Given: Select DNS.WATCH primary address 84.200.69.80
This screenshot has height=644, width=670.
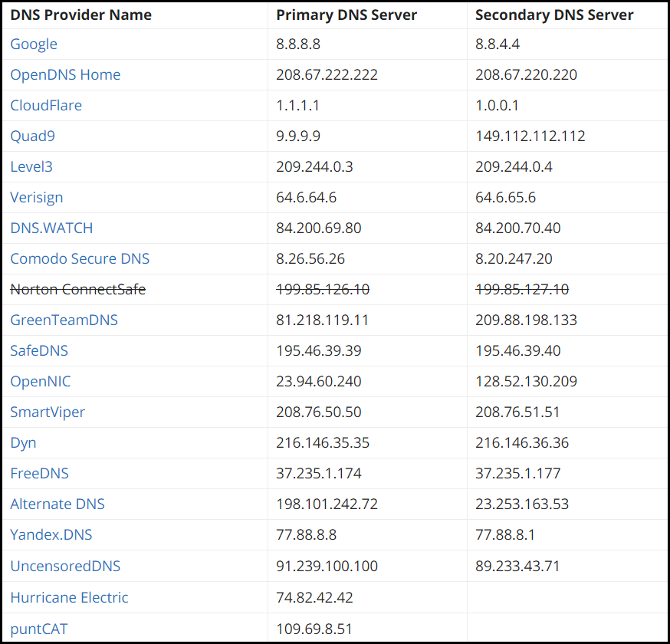Looking at the screenshot, I should coord(319,228).
